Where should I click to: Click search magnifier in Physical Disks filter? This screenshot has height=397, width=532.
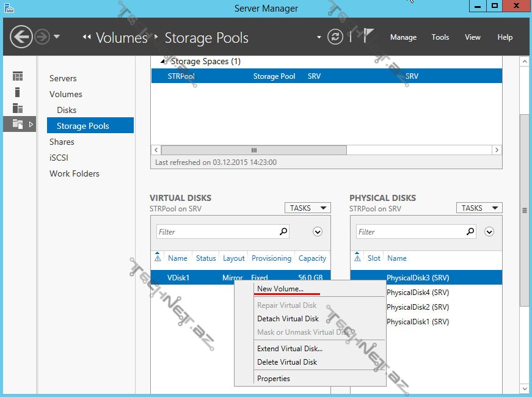click(x=470, y=232)
